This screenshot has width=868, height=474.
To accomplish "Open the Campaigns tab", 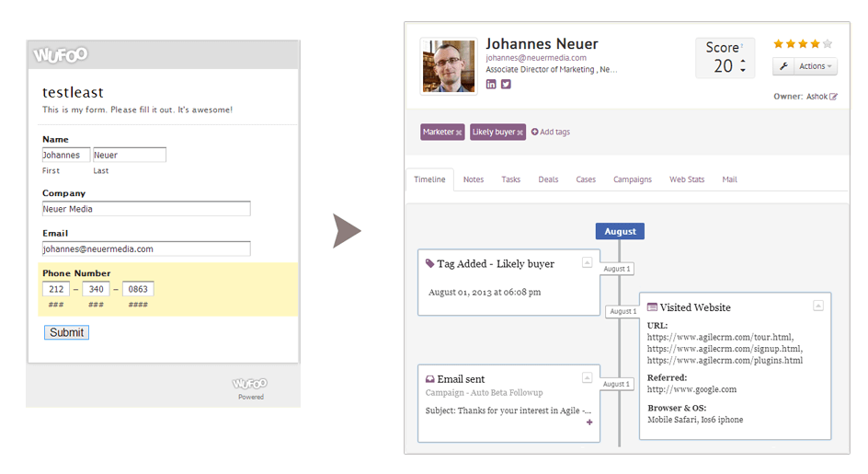I will point(633,179).
